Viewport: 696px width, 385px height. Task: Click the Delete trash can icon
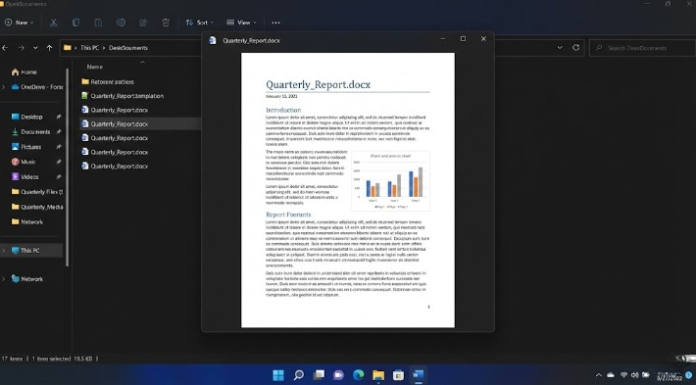click(x=166, y=23)
